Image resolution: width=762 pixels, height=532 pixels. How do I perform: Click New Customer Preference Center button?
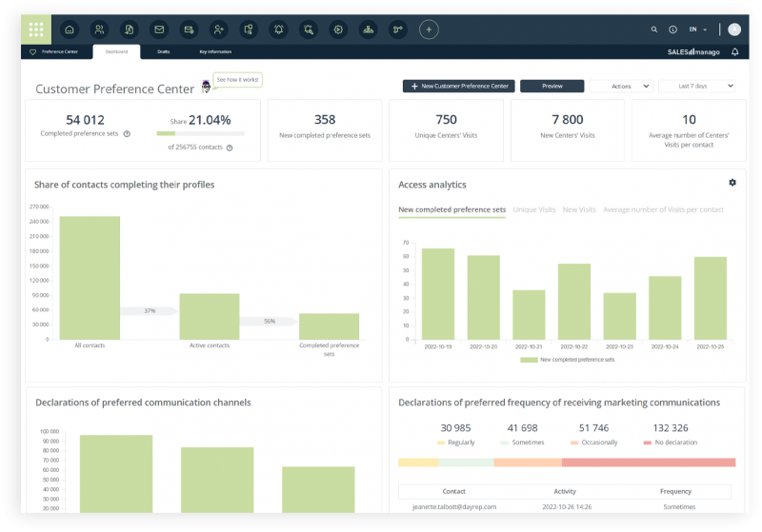click(459, 86)
